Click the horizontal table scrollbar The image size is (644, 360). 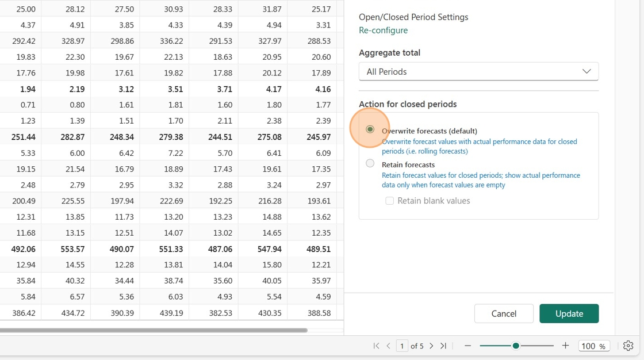coord(154,330)
